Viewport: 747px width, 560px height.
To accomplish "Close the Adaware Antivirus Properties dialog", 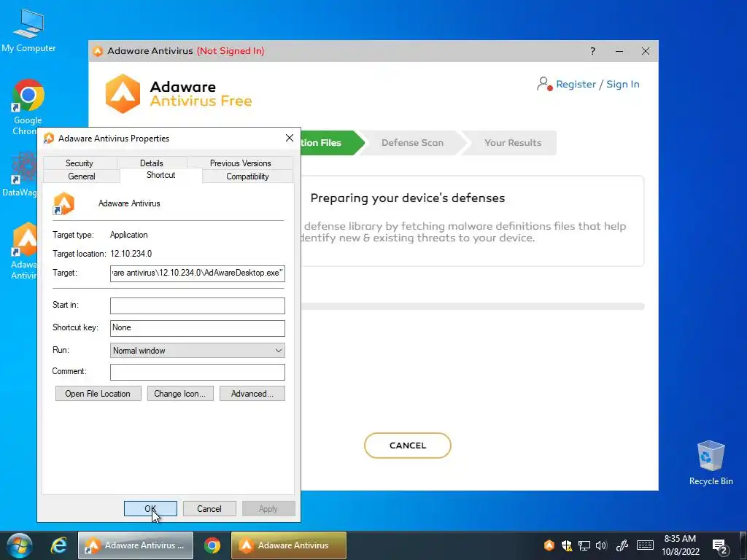I will tap(289, 138).
